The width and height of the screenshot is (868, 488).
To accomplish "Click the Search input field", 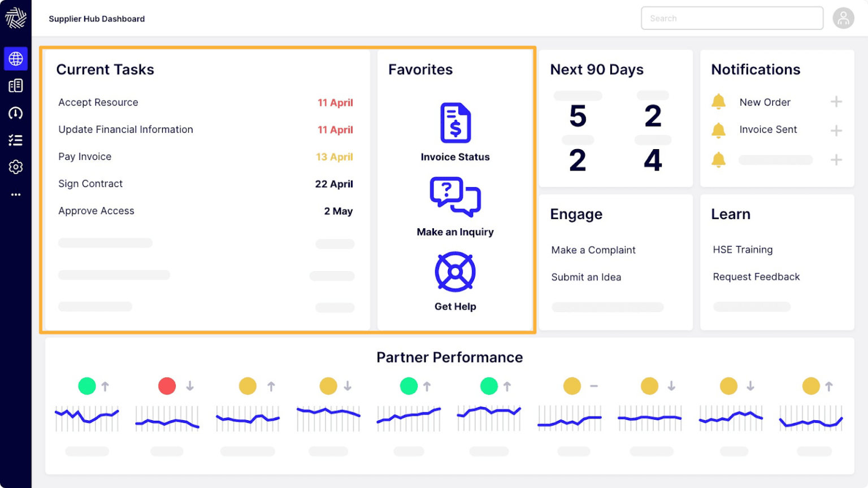I will click(732, 19).
